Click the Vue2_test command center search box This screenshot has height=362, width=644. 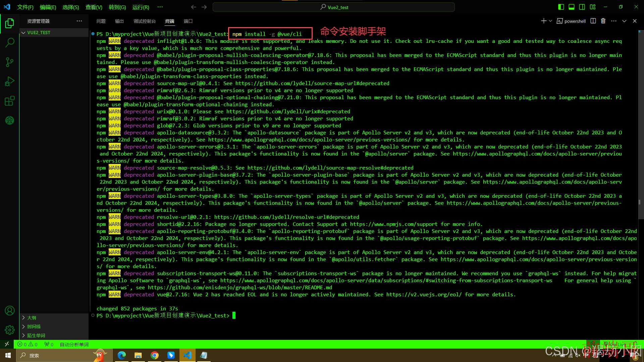[334, 7]
